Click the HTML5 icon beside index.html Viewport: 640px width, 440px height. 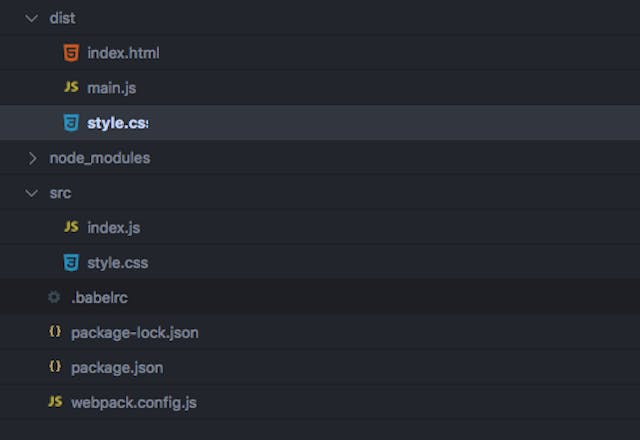[x=71, y=53]
